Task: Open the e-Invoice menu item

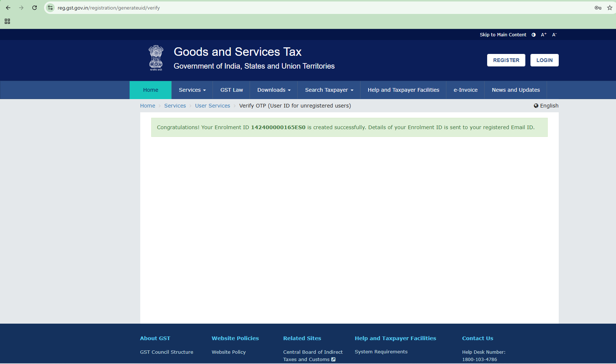Action: tap(465, 90)
